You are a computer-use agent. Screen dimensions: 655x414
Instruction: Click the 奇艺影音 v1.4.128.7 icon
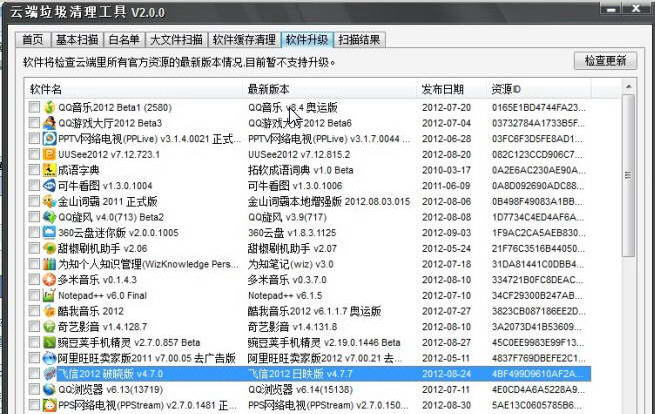point(49,326)
